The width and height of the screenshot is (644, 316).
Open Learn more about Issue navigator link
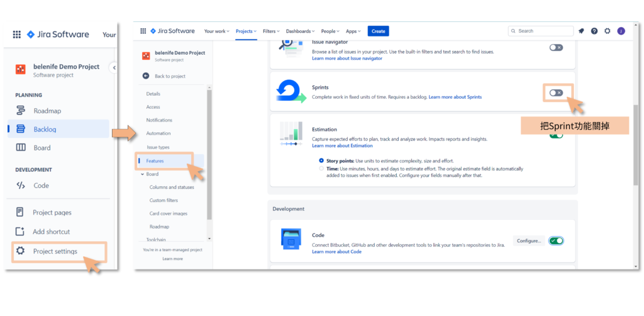347,59
